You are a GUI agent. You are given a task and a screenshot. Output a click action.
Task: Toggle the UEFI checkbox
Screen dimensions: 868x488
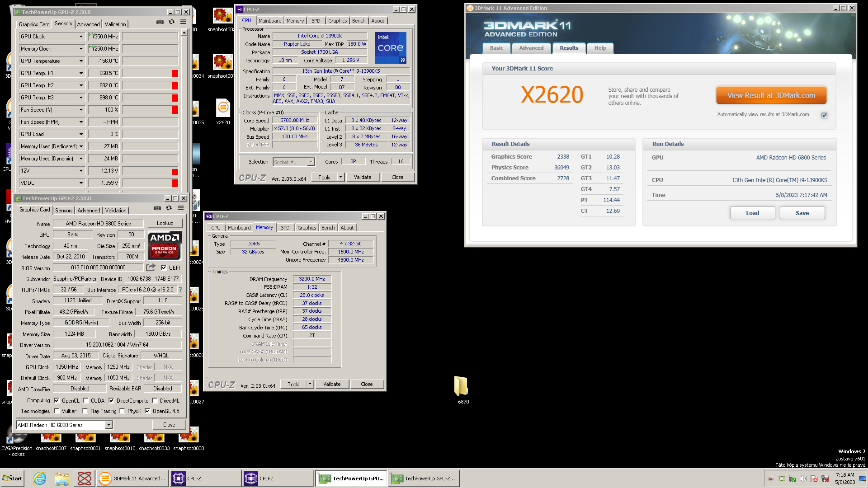pos(164,267)
